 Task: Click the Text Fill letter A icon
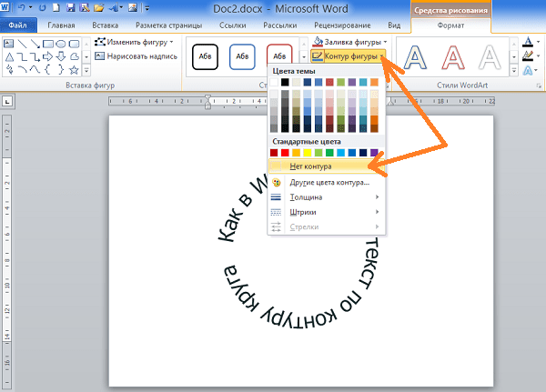pyautogui.click(x=528, y=42)
